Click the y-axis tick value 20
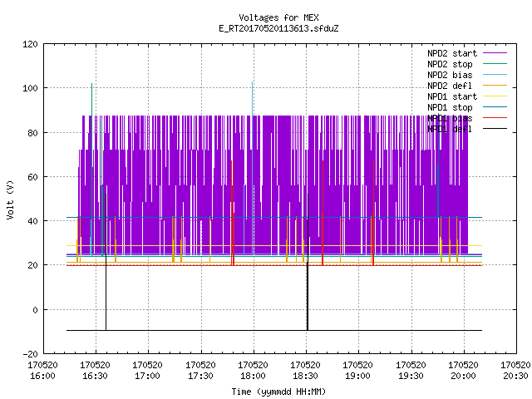Screen dimensions: 532x399 pos(33,265)
